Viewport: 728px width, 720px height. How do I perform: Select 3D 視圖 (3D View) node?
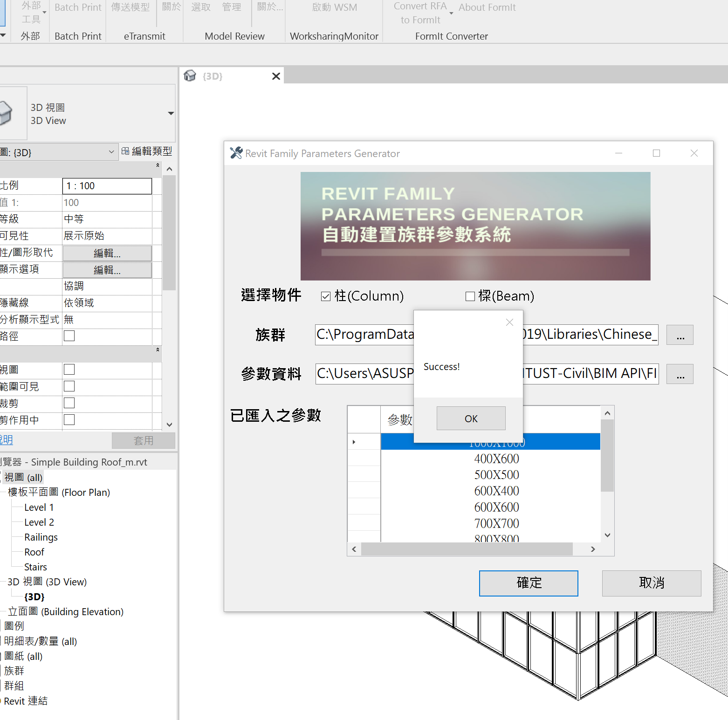pyautogui.click(x=47, y=582)
